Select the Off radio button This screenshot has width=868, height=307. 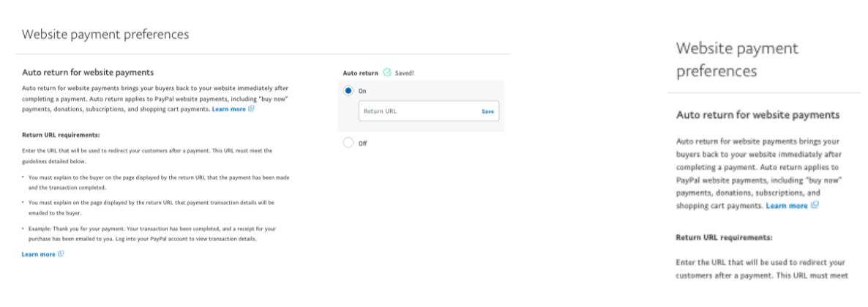coord(348,143)
